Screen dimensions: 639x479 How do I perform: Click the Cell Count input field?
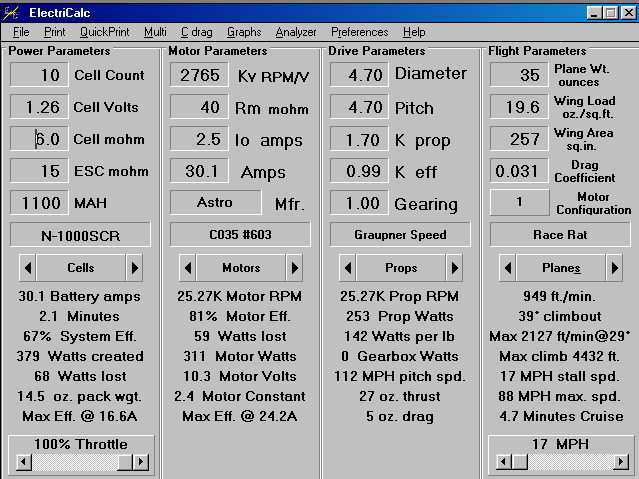click(40, 75)
